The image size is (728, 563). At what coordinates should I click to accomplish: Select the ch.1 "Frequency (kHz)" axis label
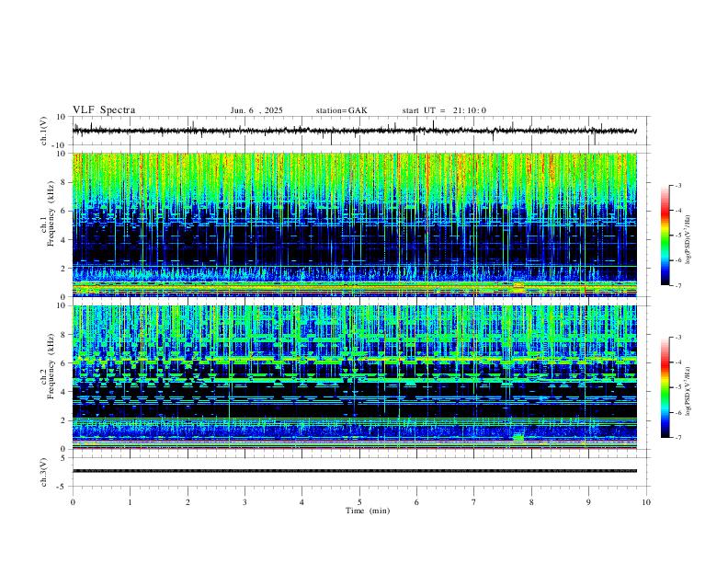pyautogui.click(x=51, y=213)
